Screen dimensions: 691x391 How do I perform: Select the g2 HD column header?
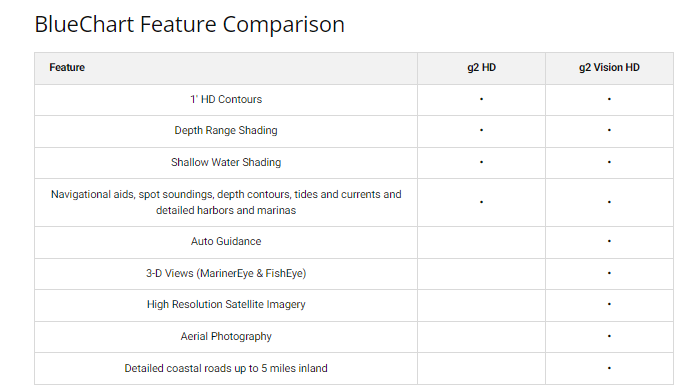pos(481,67)
